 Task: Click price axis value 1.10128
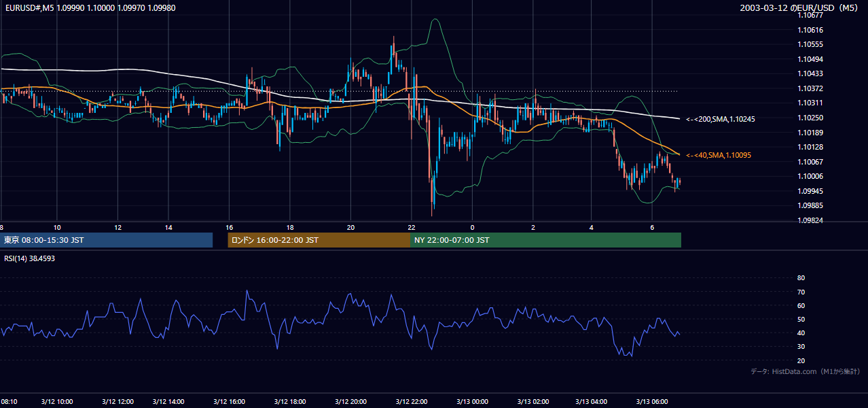pyautogui.click(x=810, y=147)
